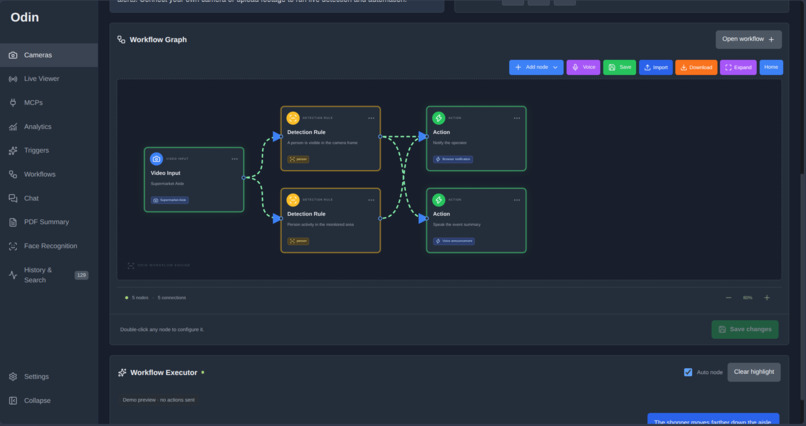This screenshot has height=426, width=806.
Task: Open three-dot menu on lower Detection Rule node
Action: coord(371,200)
